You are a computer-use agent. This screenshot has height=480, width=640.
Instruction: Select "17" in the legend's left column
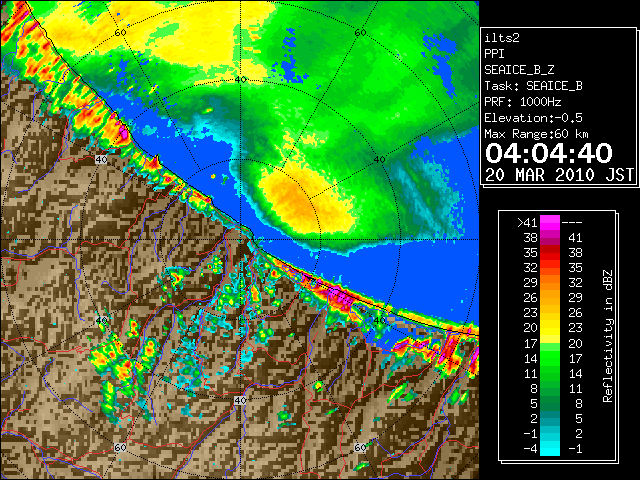tap(531, 343)
